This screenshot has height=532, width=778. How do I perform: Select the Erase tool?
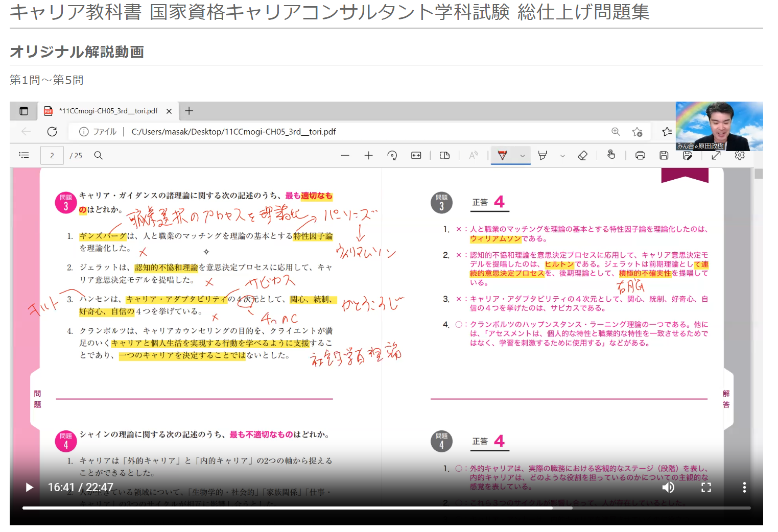pyautogui.click(x=582, y=155)
